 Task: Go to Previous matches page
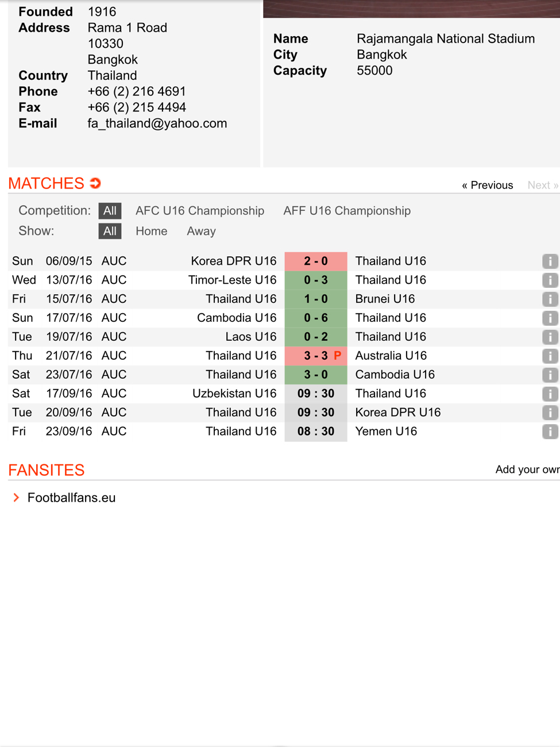pyautogui.click(x=487, y=185)
